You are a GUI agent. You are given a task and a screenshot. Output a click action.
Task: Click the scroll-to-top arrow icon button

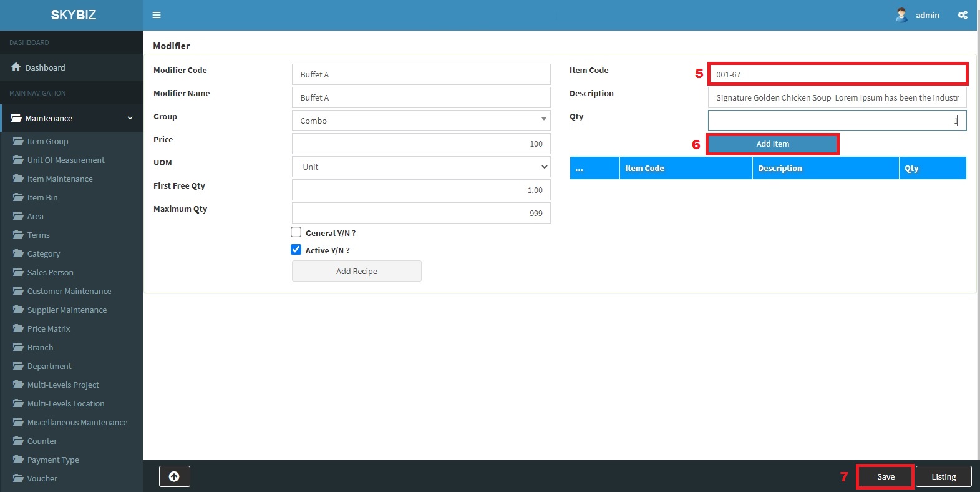pyautogui.click(x=174, y=476)
